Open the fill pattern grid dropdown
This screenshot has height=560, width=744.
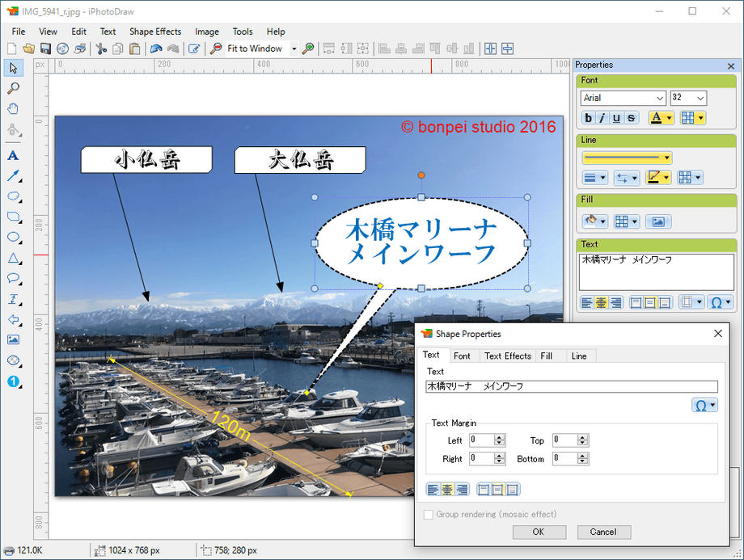click(627, 221)
